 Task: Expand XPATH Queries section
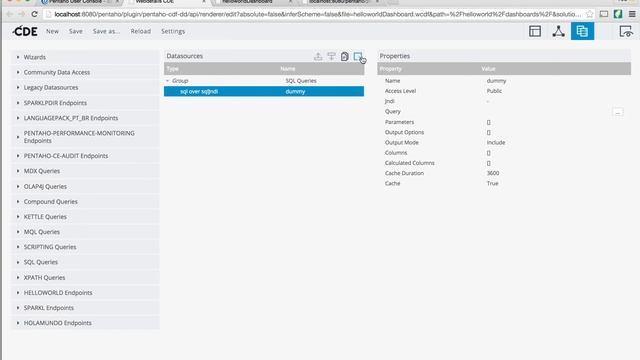click(x=85, y=278)
